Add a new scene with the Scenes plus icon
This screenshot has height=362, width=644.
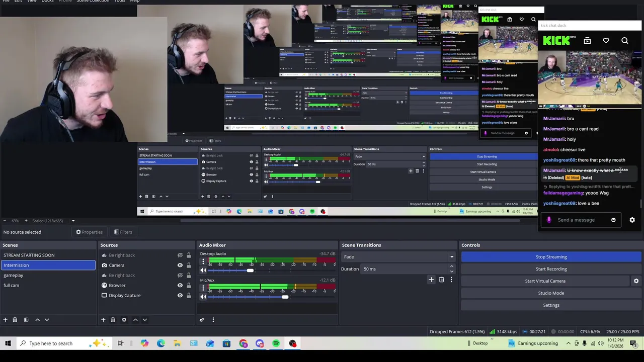point(5,320)
